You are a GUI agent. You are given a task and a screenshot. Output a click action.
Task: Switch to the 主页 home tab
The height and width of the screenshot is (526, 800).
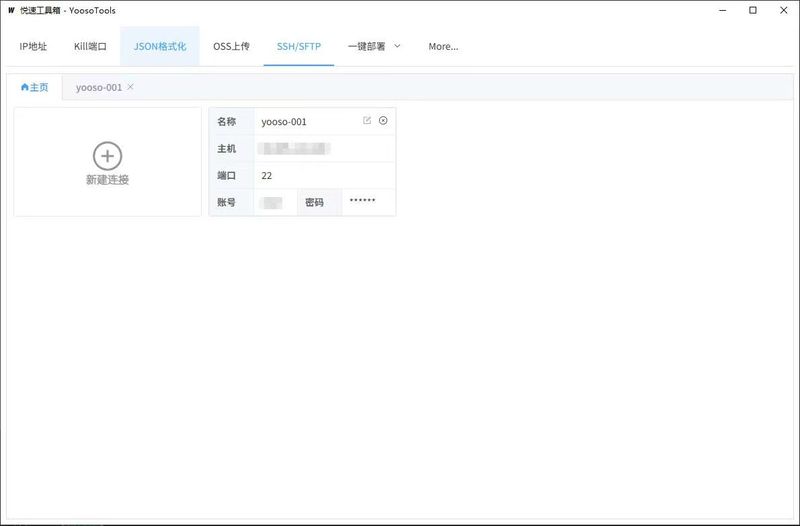34,87
